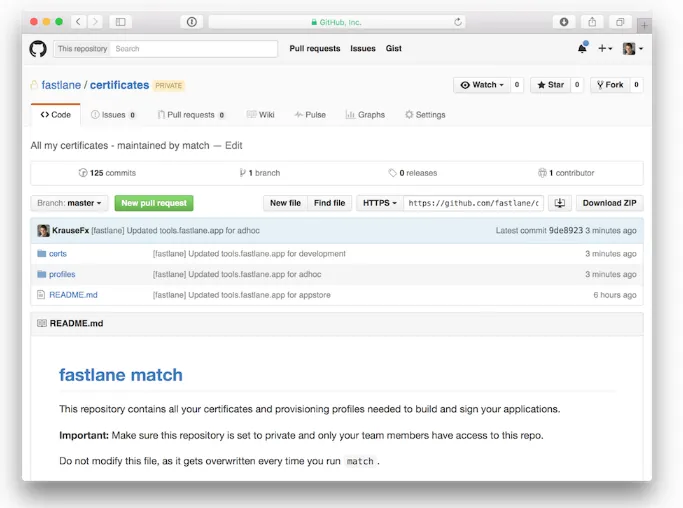Star the certificates repository

549,85
